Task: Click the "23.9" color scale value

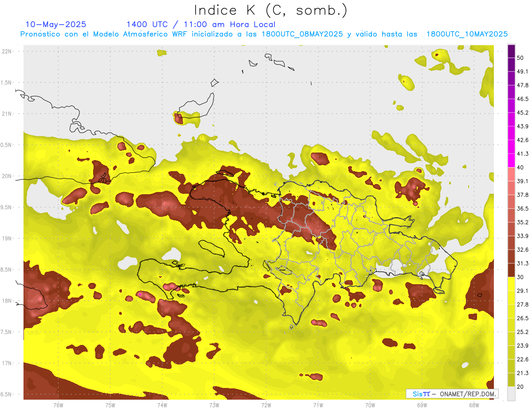Action: [523, 346]
